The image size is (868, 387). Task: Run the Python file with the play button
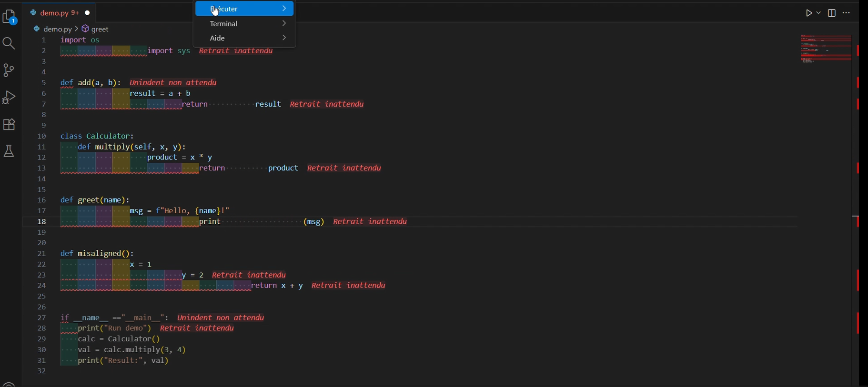pyautogui.click(x=809, y=13)
